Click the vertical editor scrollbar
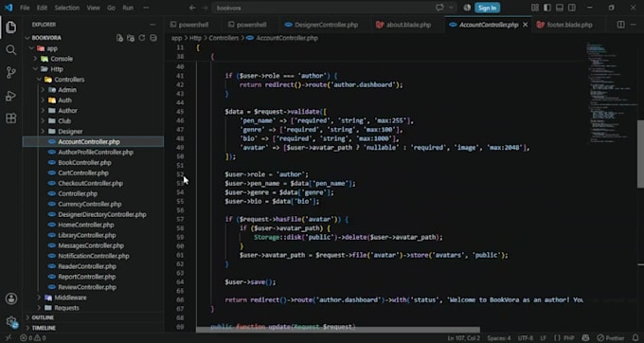Screen dimensions: 644x343 (640, 153)
